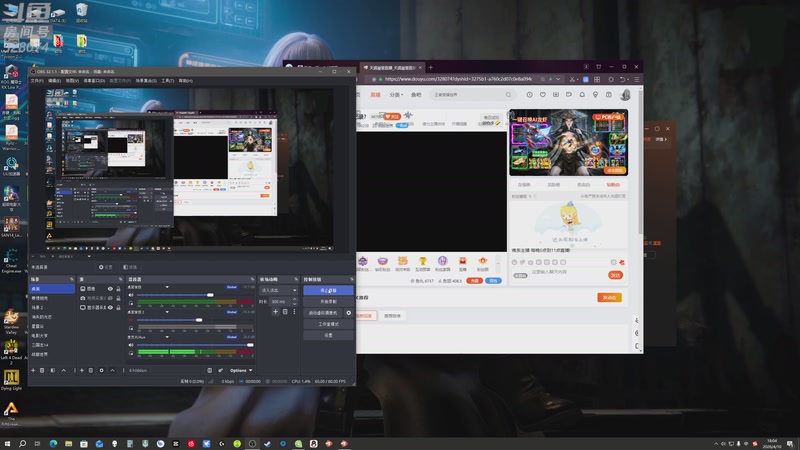The height and width of the screenshot is (450, 800).
Task: Select the 直播 nav tab on Douyu
Action: (376, 94)
